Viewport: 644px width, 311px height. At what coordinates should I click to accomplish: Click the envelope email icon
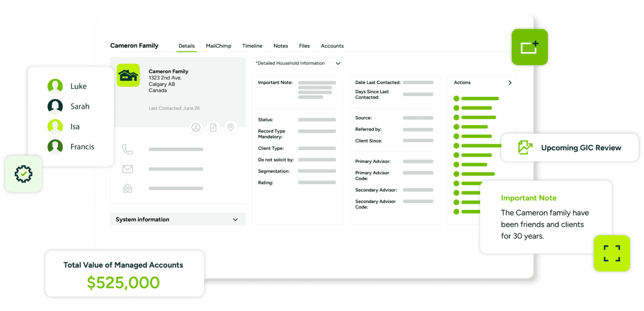pyautogui.click(x=127, y=169)
